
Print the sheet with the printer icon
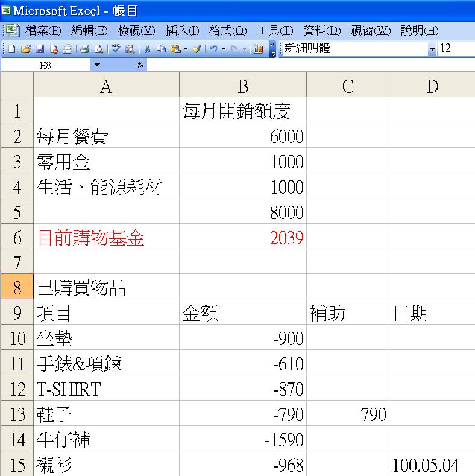[85, 49]
